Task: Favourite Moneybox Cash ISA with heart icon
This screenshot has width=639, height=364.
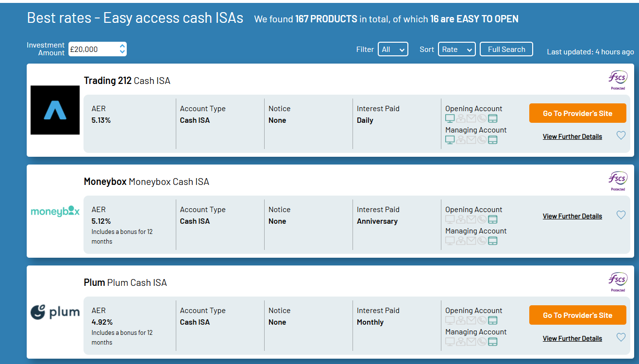Action: point(621,215)
